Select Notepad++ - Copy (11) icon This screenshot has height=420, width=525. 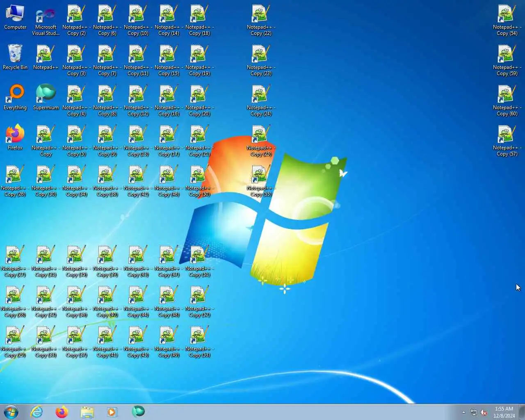[138, 60]
